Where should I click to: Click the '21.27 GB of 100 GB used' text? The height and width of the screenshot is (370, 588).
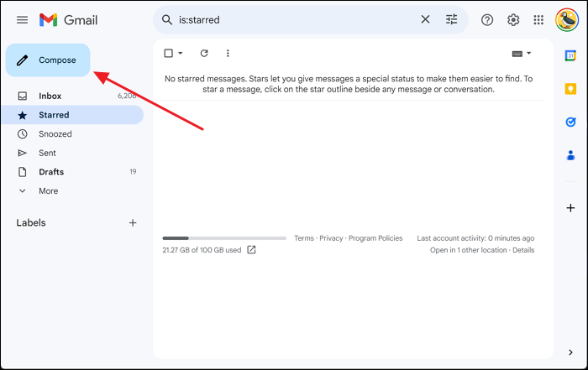[x=202, y=250]
